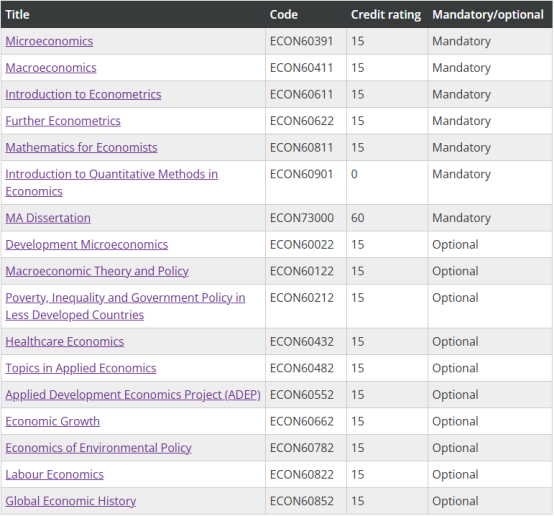Open the Economic Growth course link

coord(52,421)
